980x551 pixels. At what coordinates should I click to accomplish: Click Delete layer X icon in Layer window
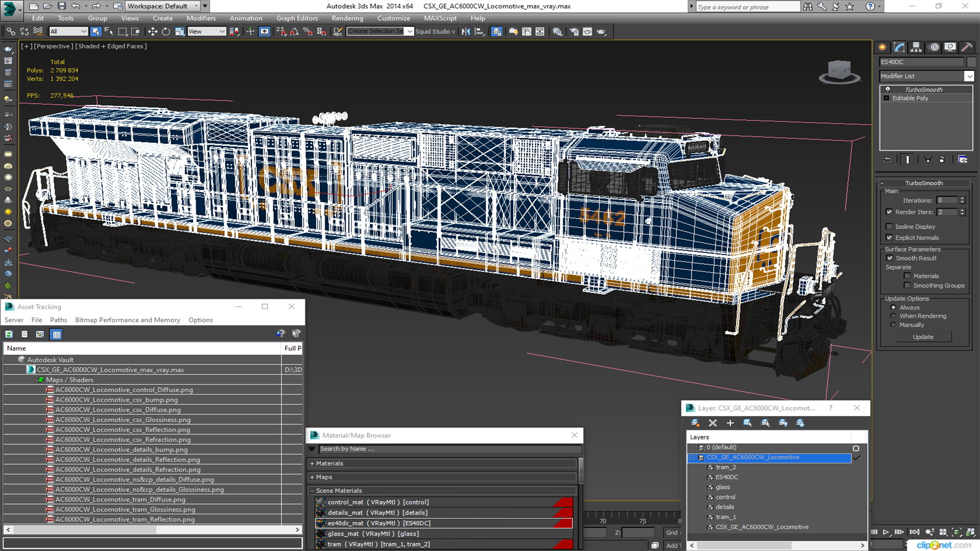click(x=713, y=423)
